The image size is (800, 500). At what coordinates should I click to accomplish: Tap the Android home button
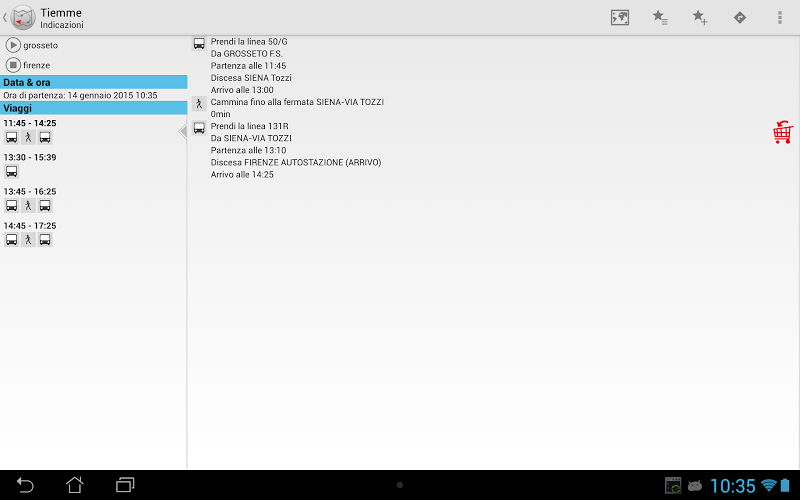point(74,485)
